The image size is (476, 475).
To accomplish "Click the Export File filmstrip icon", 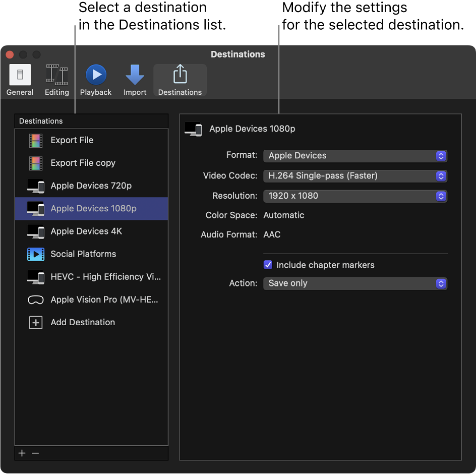I will pyautogui.click(x=35, y=140).
